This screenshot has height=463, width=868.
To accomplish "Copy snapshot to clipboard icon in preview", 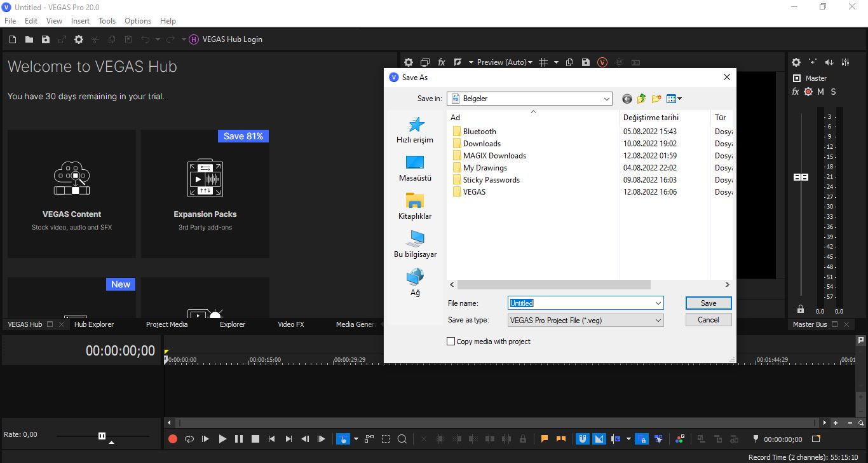I will pyautogui.click(x=569, y=62).
